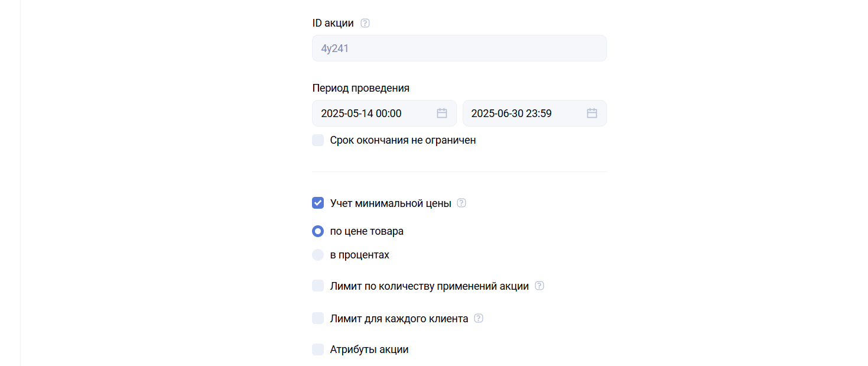Show the hint for Лимит по количеству применений
Viewport: 868px width, 366px height.
(x=539, y=286)
